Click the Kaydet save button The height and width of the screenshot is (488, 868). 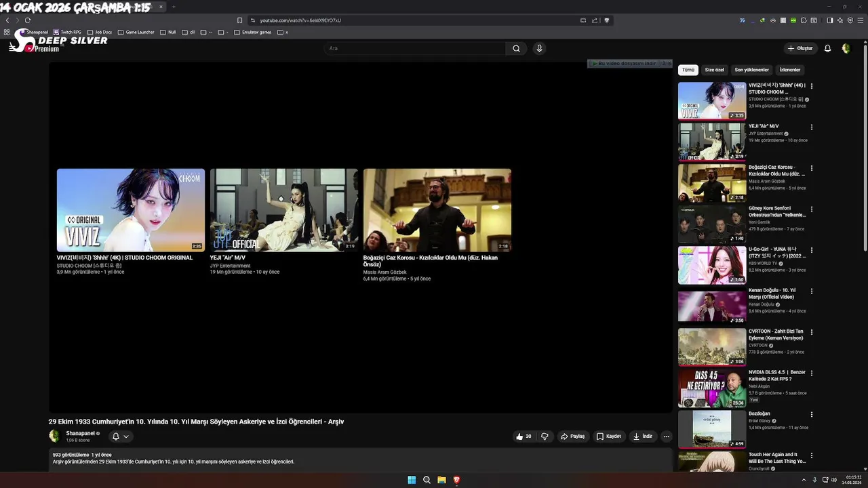[609, 436]
